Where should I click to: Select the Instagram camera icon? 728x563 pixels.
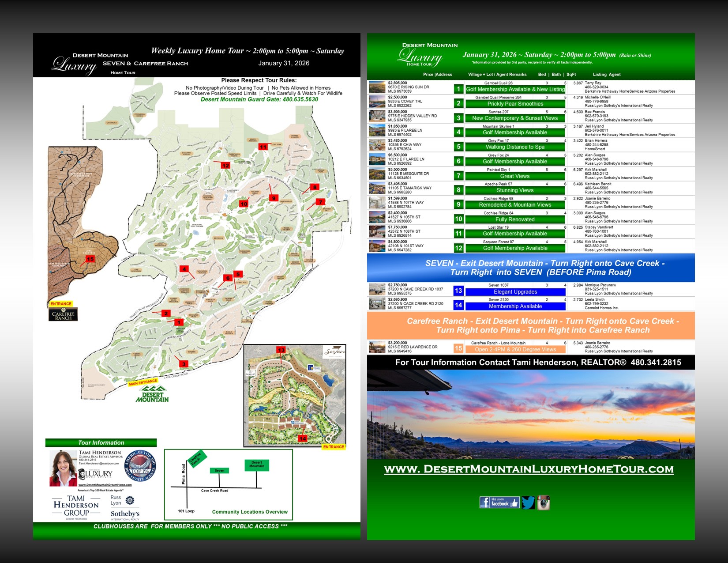543,503
